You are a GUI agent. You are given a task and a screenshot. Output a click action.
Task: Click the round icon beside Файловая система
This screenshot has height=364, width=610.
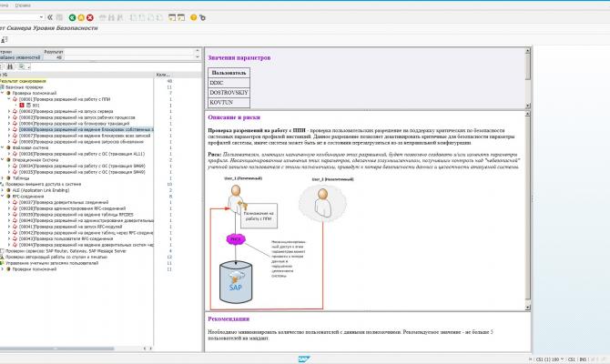click(x=8, y=147)
